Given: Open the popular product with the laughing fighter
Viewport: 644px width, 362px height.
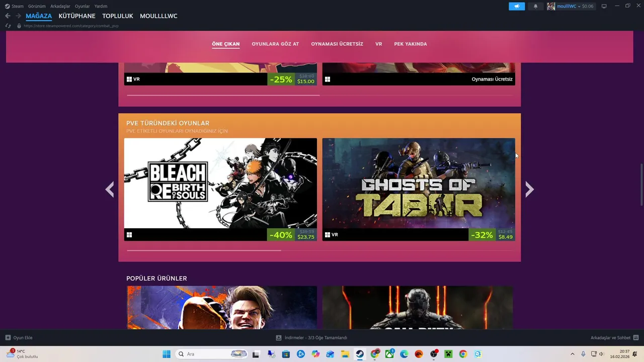Looking at the screenshot, I should pos(222,308).
